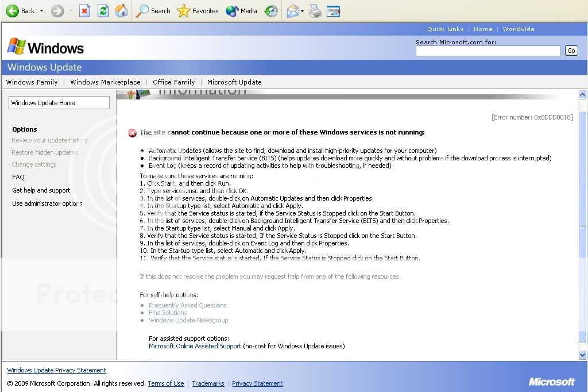
Task: Open the Office Family menu item
Action: (173, 82)
